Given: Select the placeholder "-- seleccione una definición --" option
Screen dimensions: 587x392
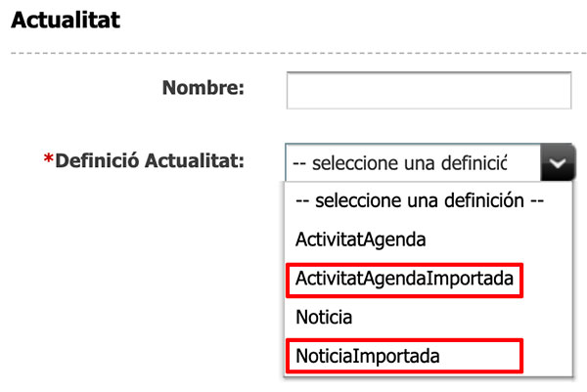Looking at the screenshot, I should coord(419,200).
